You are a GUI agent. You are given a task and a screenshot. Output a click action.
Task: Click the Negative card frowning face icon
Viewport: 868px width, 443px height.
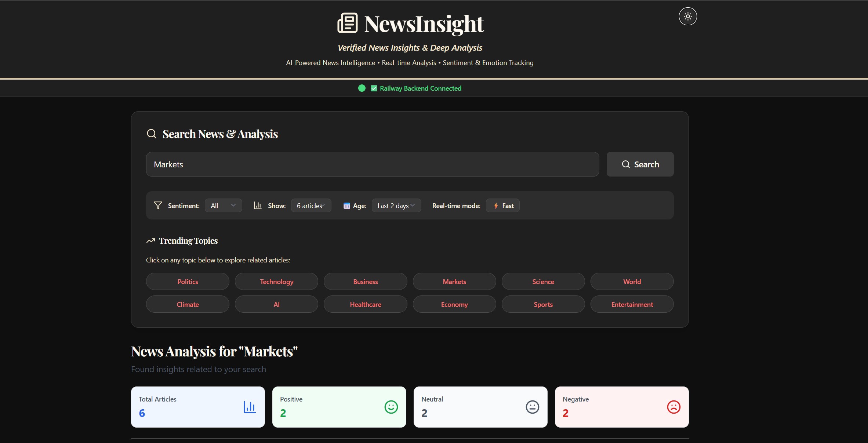click(x=673, y=407)
